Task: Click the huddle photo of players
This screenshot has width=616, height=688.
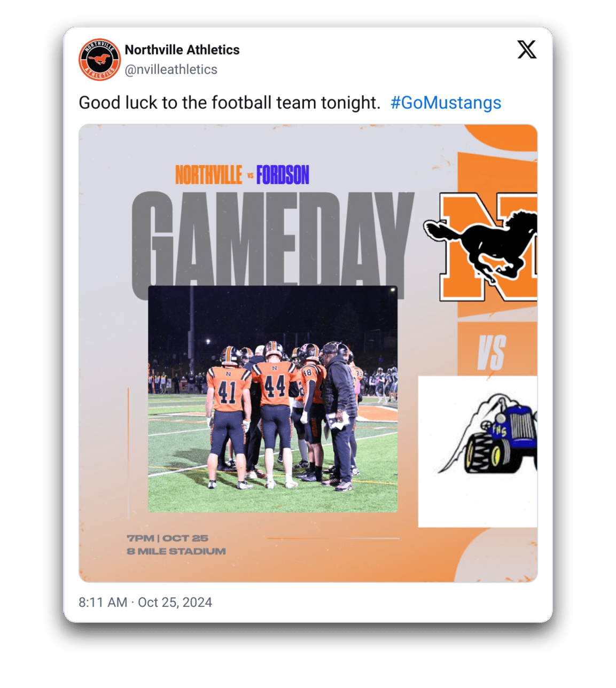Action: pyautogui.click(x=272, y=399)
